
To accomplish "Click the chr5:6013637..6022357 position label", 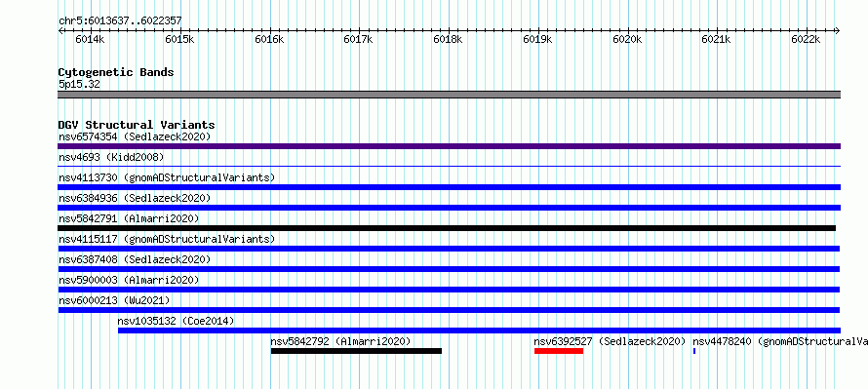I will [x=120, y=21].
